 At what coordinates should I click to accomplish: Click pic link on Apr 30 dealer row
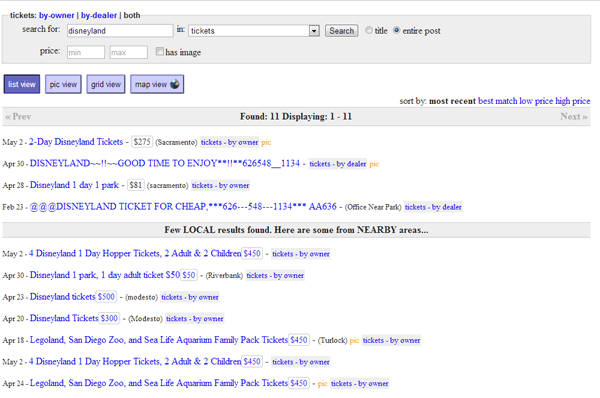click(x=374, y=164)
